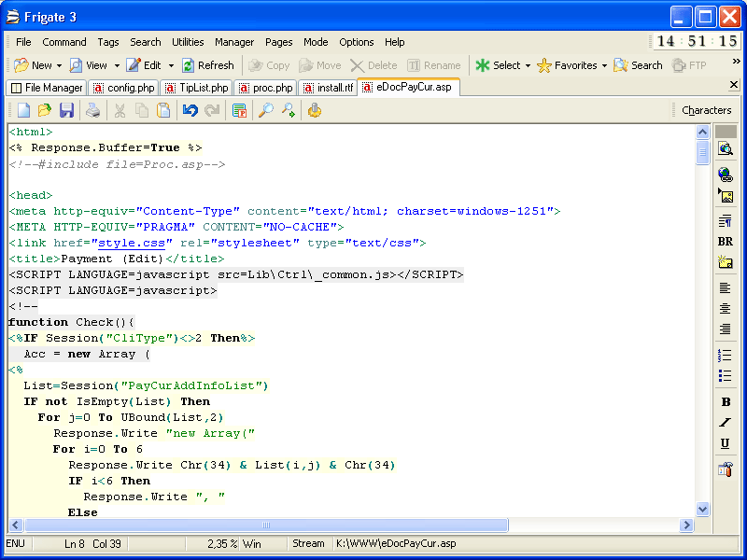Image resolution: width=747 pixels, height=560 pixels.
Task: Apply bold formatting from the sidebar
Action: [x=726, y=402]
